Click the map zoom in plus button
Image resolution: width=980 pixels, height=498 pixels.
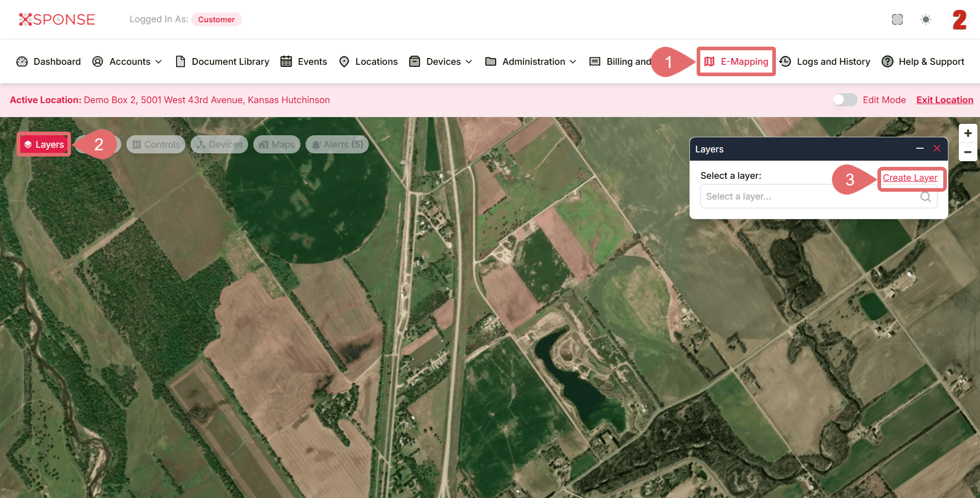(968, 133)
